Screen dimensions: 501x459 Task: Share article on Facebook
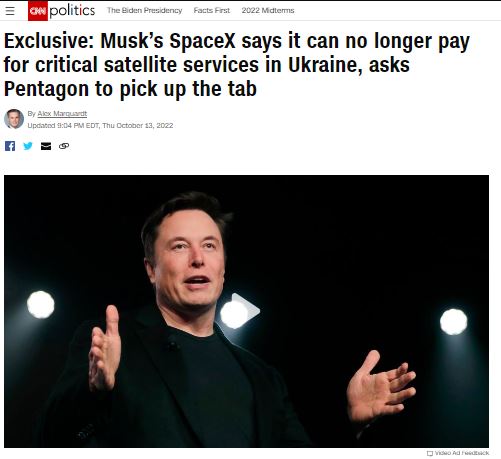(10, 146)
